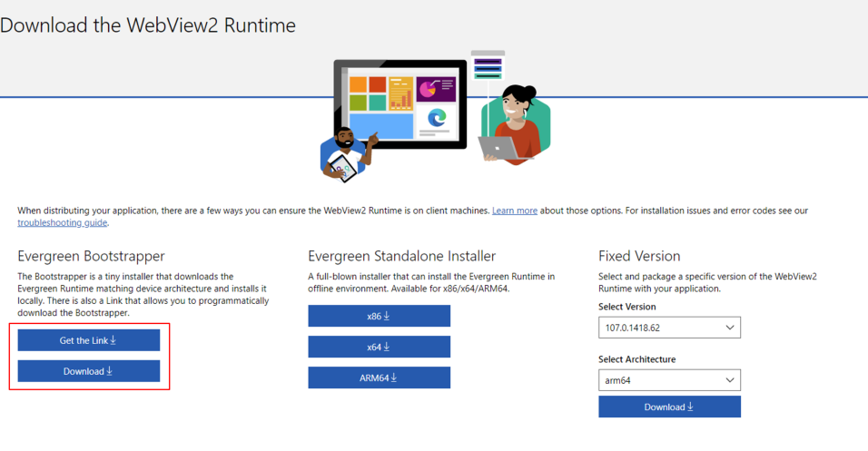The width and height of the screenshot is (868, 451).
Task: Click the Evergreen Standalone Installer heading
Action: (402, 256)
